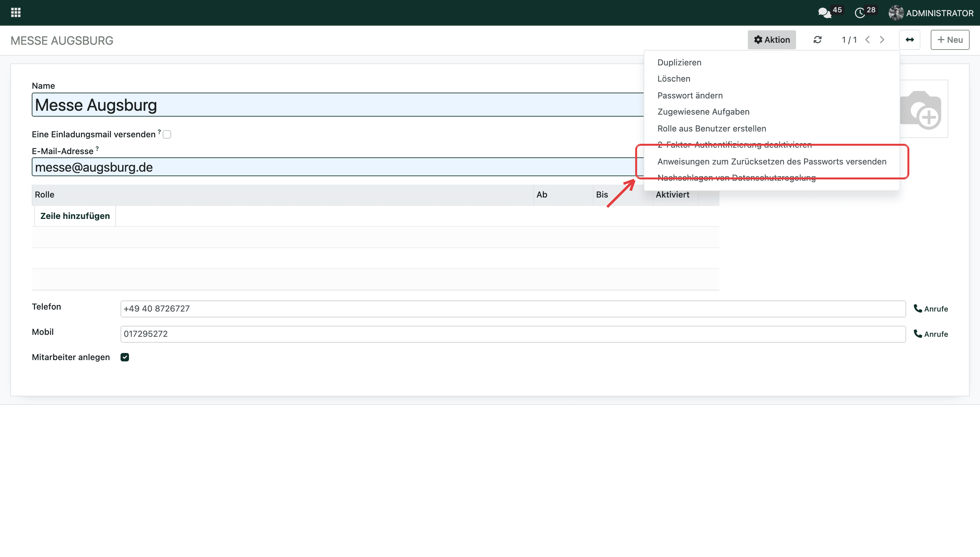Viewport: 980px width, 557px height.
Task: Send password reset instructions menu entry
Action: coord(772,162)
